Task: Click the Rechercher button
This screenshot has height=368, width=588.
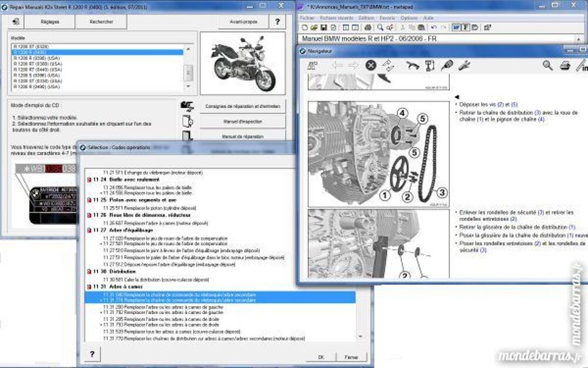Action: click(101, 22)
